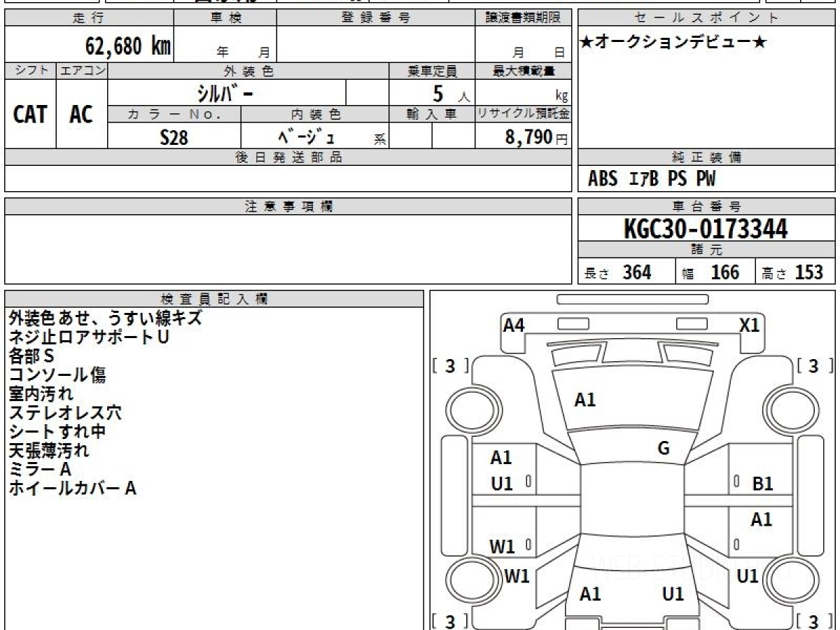Select the ステレオレス穴 inspector note
The image size is (840, 630).
tap(65, 412)
